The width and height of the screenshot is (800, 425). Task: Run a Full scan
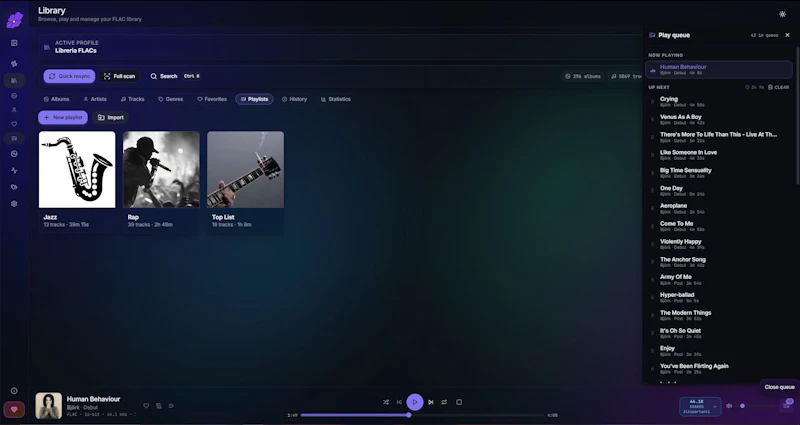pyautogui.click(x=119, y=76)
